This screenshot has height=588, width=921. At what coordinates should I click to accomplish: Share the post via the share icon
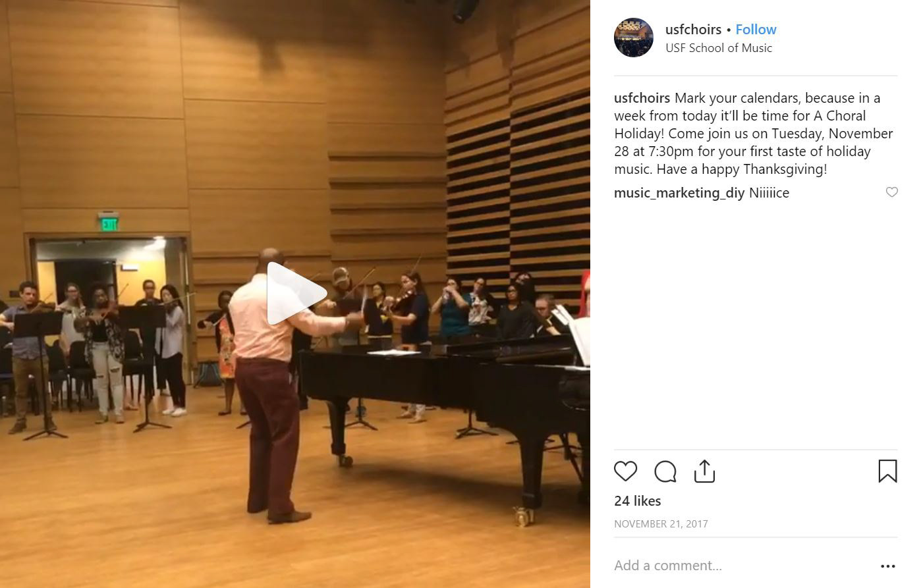(704, 471)
